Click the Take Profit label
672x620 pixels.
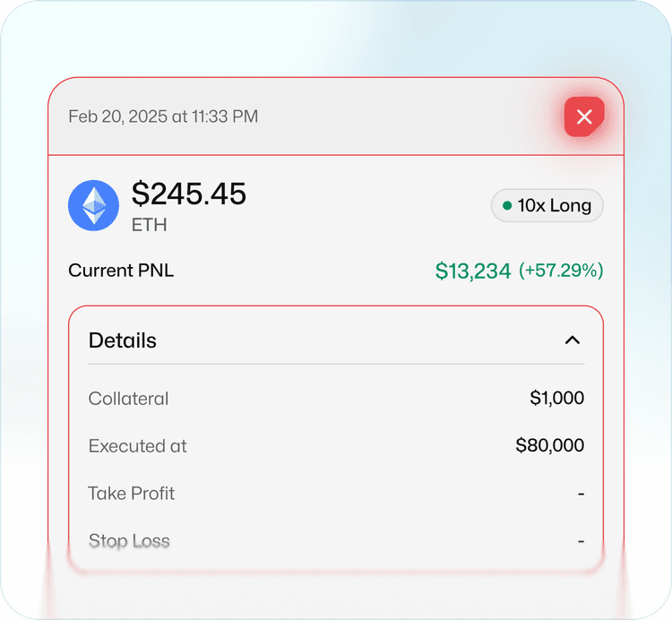(x=132, y=494)
